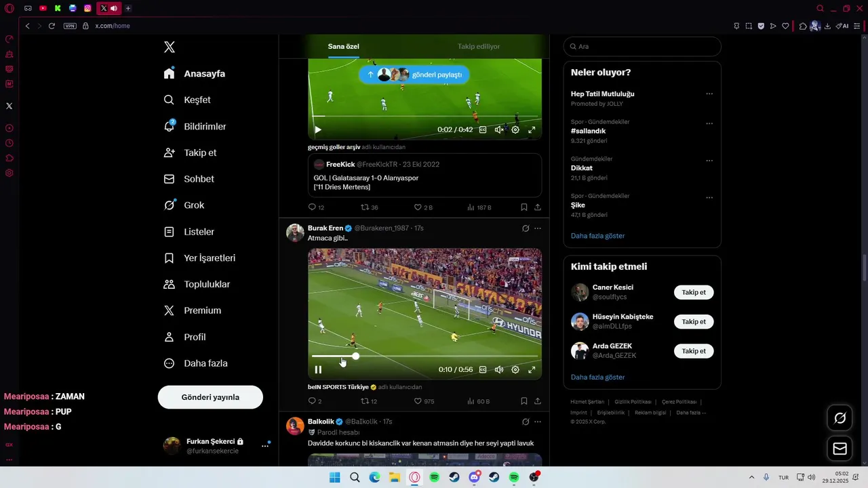Open options for Hep Tatil Mutluluğu promotion
The height and width of the screenshot is (488, 868).
(709, 94)
